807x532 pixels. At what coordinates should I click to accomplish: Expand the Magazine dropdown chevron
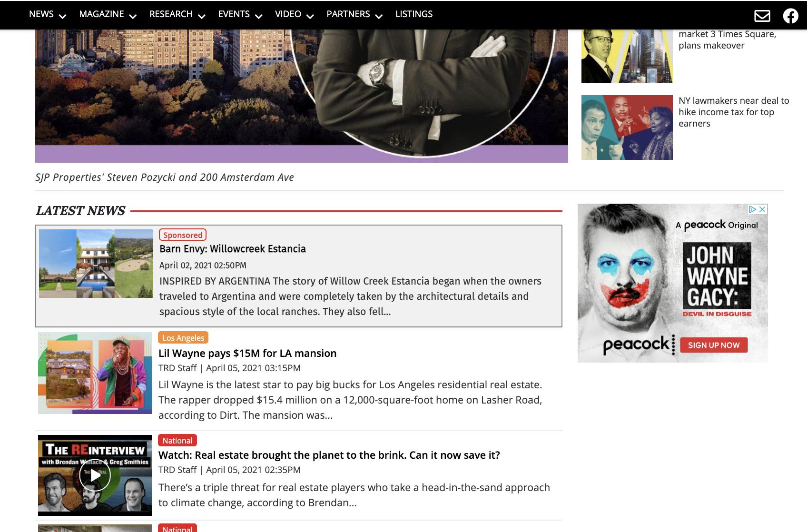(x=133, y=16)
